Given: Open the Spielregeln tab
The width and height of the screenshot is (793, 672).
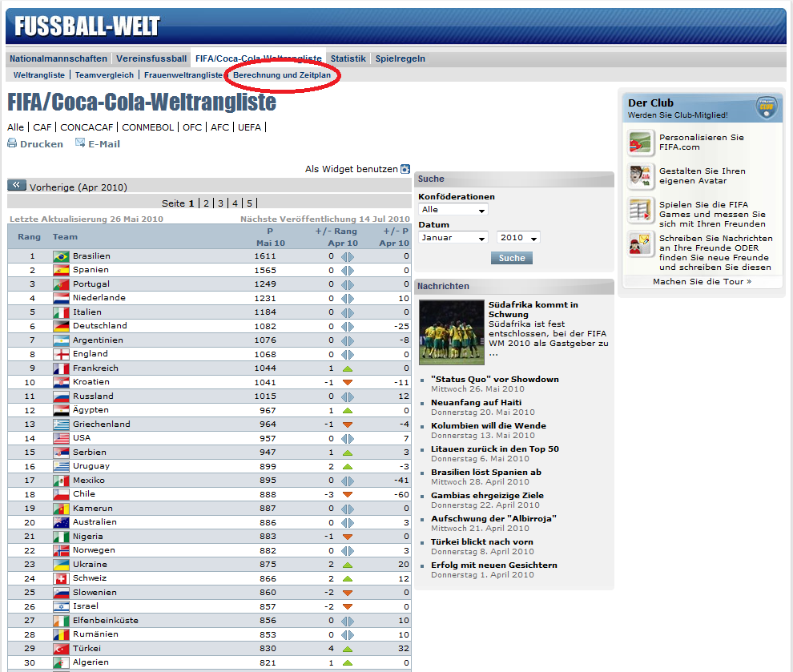Looking at the screenshot, I should [400, 58].
